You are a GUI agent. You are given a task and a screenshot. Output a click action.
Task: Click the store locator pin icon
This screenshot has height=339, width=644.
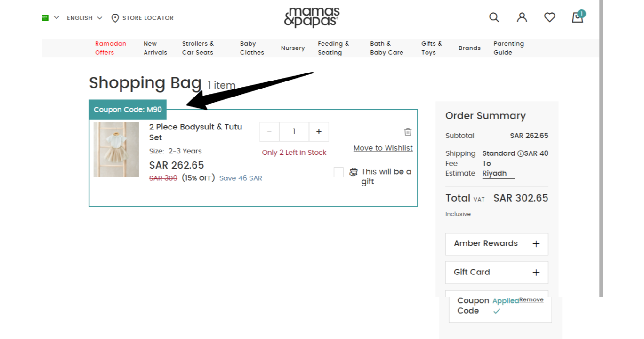pyautogui.click(x=115, y=18)
